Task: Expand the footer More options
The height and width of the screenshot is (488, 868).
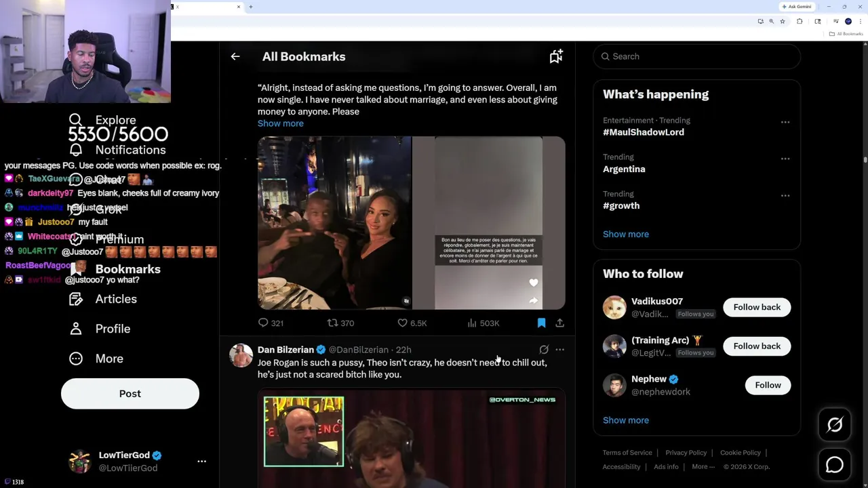Action: 703,467
